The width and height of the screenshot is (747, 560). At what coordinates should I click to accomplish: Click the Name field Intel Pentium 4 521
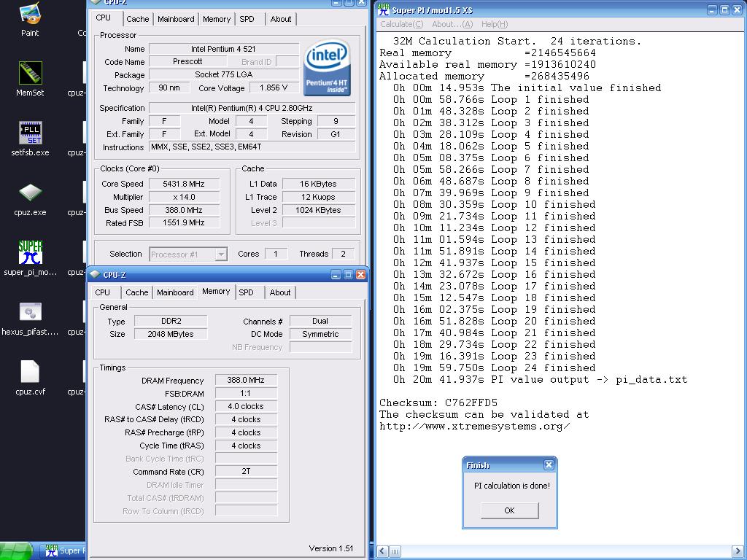point(223,49)
